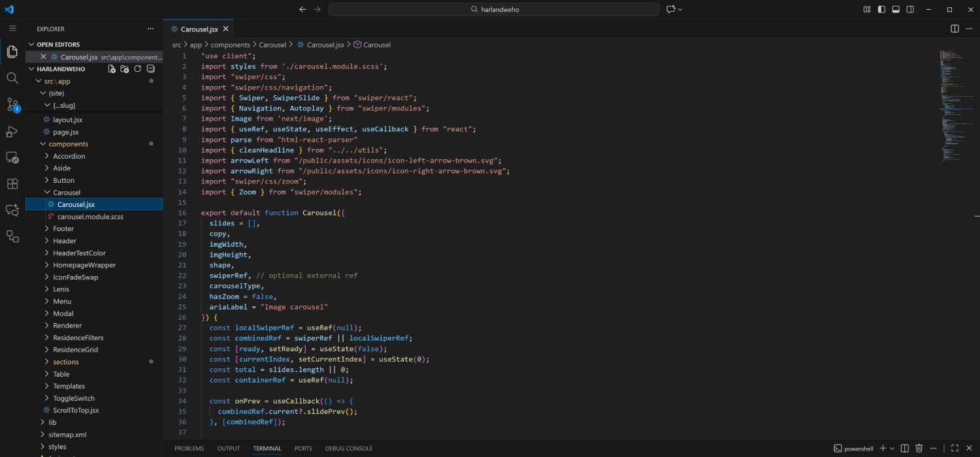The height and width of the screenshot is (457, 980).
Task: Open Source Control view with badge
Action: 12,104
